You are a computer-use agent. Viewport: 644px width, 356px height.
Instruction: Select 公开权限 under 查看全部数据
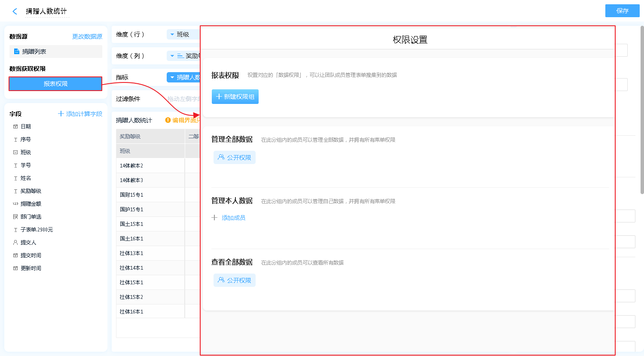235,280
